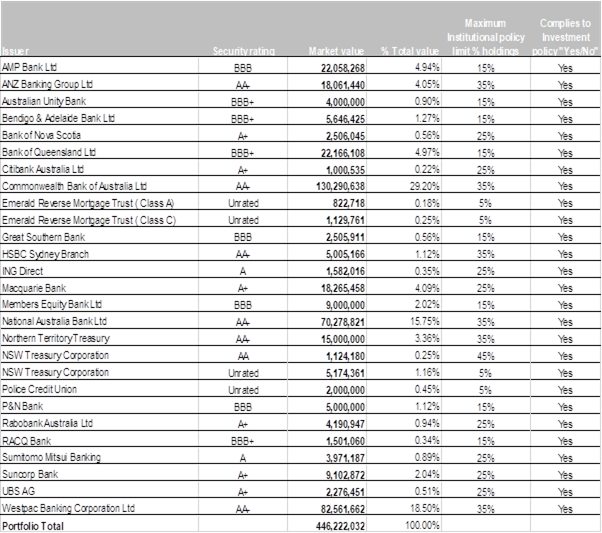Click market value 22,166,108
602x533 pixels.
point(343,153)
